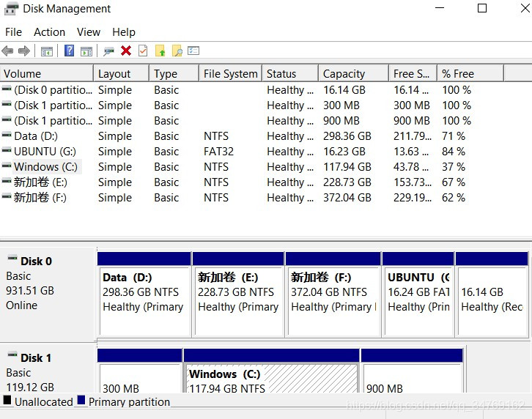Select the Data (D:) volume row name
The image size is (532, 419).
point(36,136)
